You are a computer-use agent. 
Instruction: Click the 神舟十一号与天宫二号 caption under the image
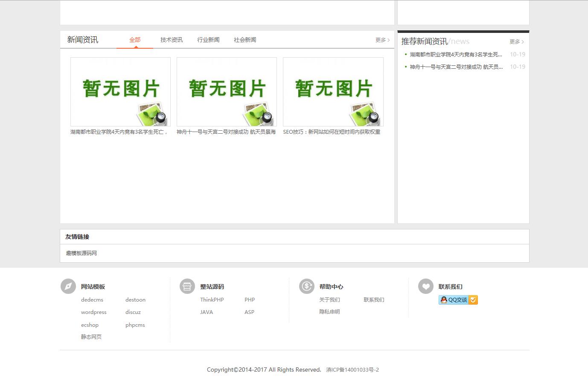226,132
